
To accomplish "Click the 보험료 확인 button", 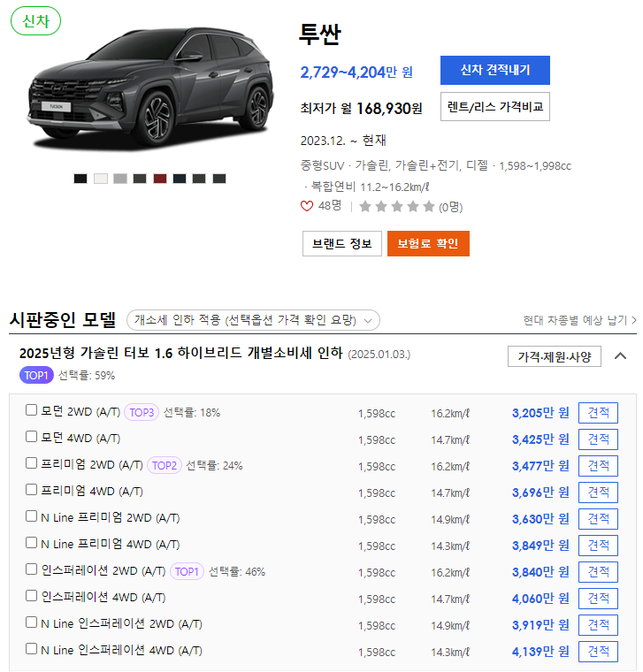I will pos(428,244).
